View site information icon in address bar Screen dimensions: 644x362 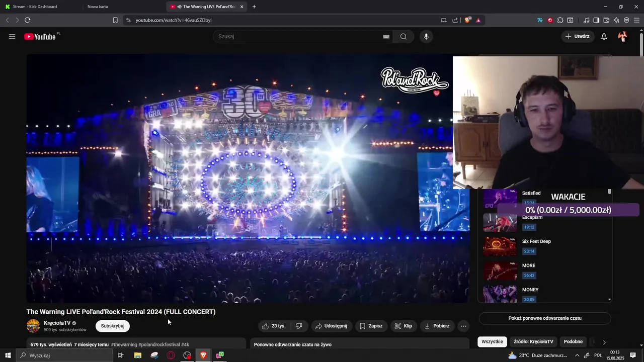pos(128,20)
